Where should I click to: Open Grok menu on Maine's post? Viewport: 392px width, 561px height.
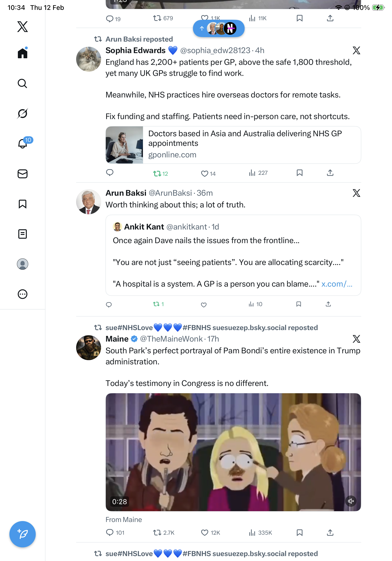coord(356,339)
